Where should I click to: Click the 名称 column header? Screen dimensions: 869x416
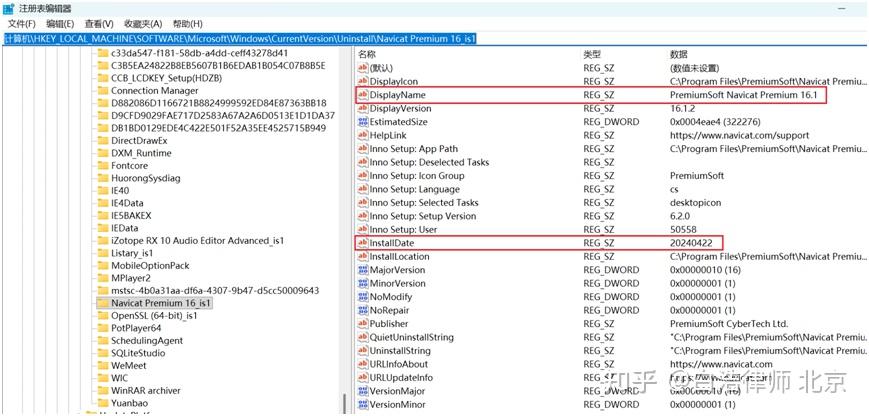tap(367, 54)
